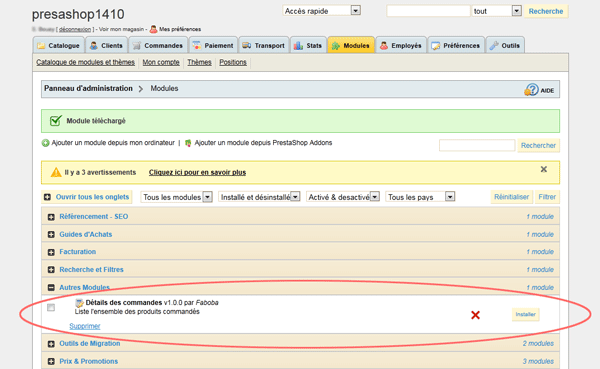Image resolution: width=600 pixels, height=369 pixels.
Task: Click the déconnexion link
Action: pyautogui.click(x=75, y=29)
